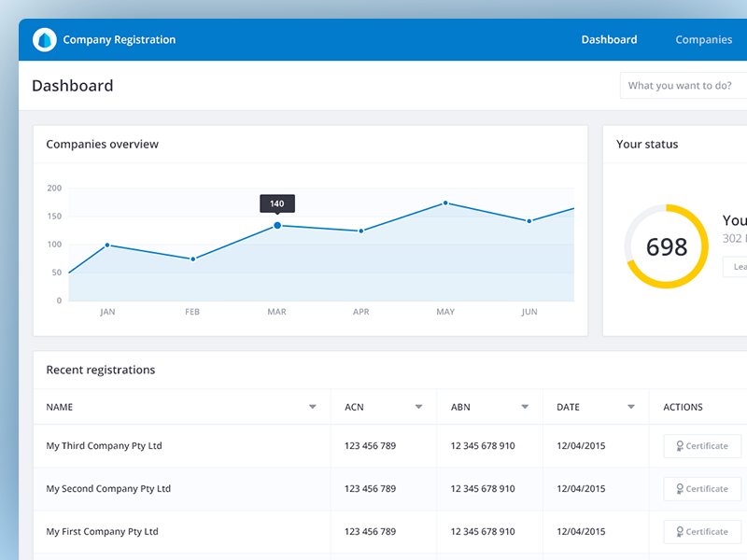Click the 140 tooltip above the chart
Screen dimensions: 747x560
(x=276, y=203)
